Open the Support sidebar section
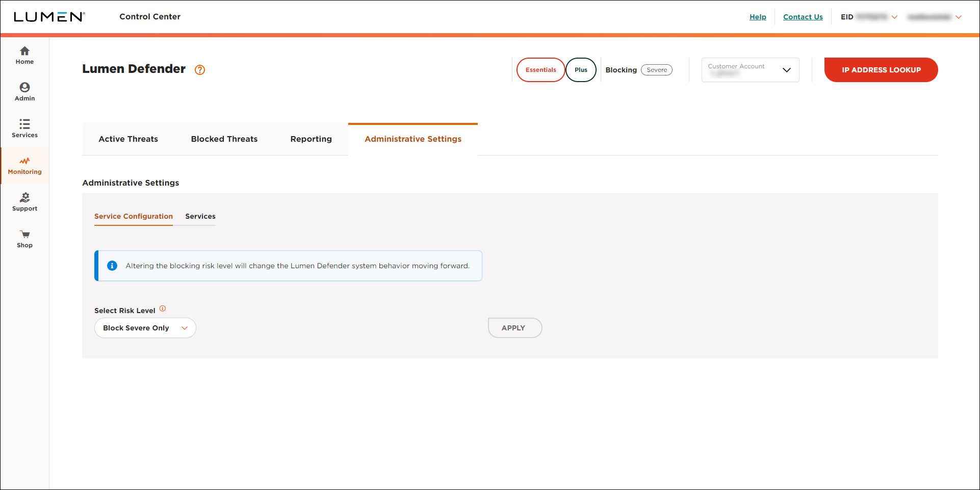The image size is (980, 490). pos(24,202)
